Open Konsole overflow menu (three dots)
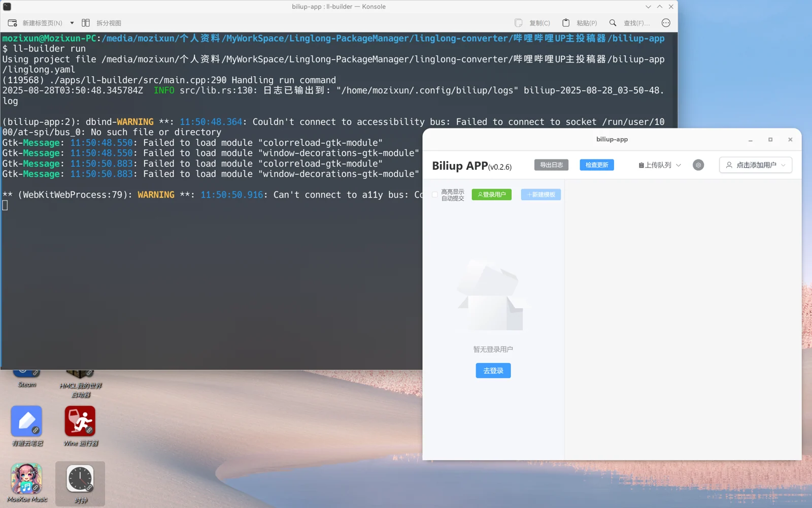Image resolution: width=812 pixels, height=508 pixels. tap(666, 23)
